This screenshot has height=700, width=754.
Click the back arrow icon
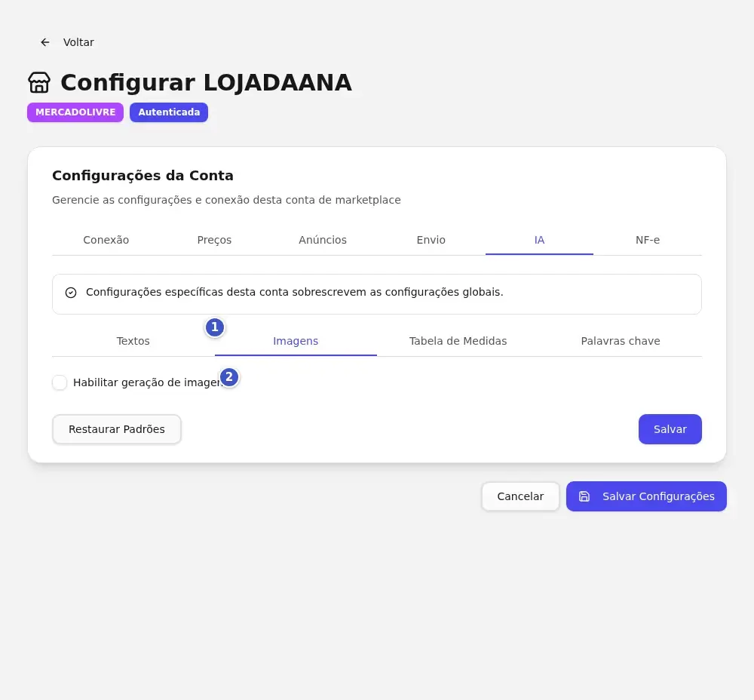[45, 42]
